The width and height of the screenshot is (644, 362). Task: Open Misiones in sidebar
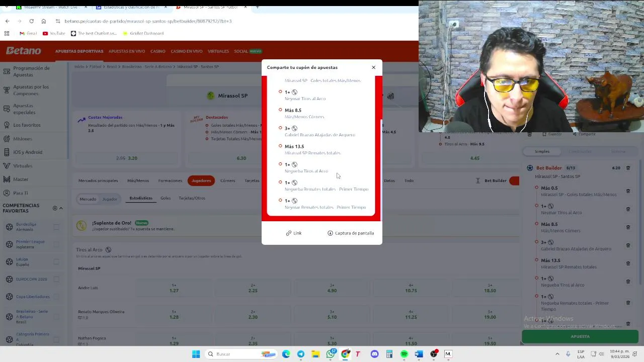(x=23, y=139)
